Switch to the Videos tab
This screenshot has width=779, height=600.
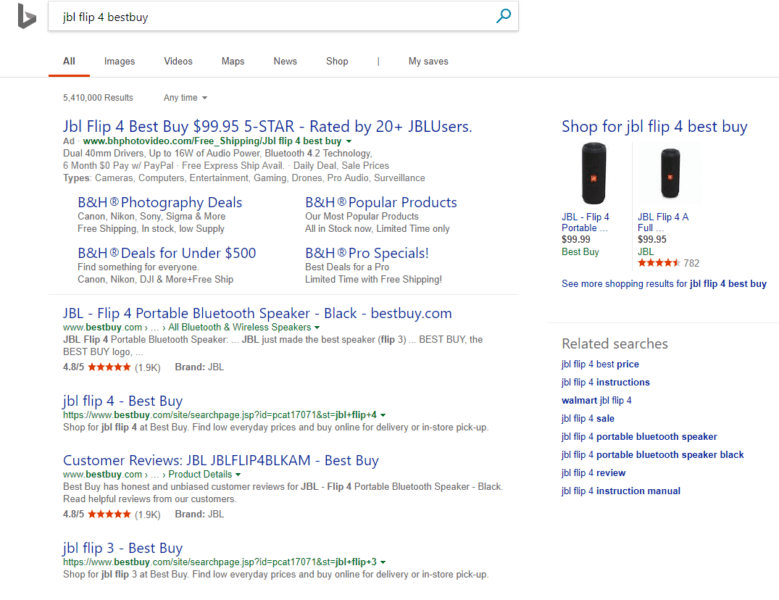[178, 61]
